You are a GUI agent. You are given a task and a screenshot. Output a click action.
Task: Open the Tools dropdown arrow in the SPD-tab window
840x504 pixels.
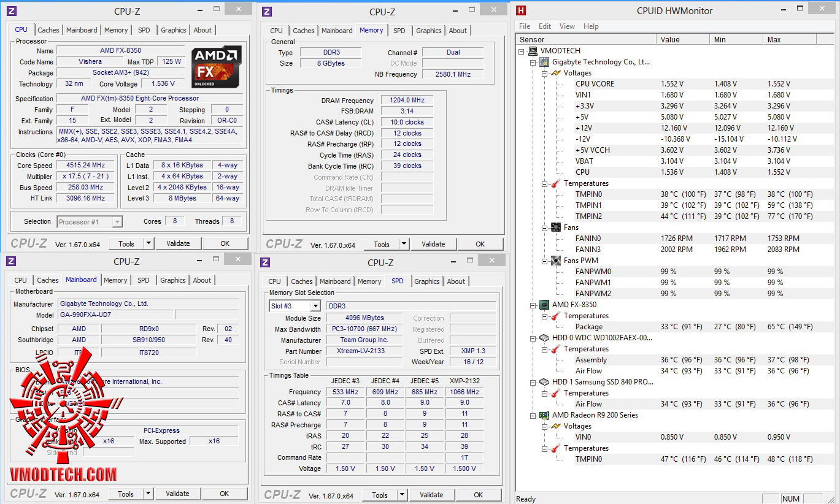point(402,495)
